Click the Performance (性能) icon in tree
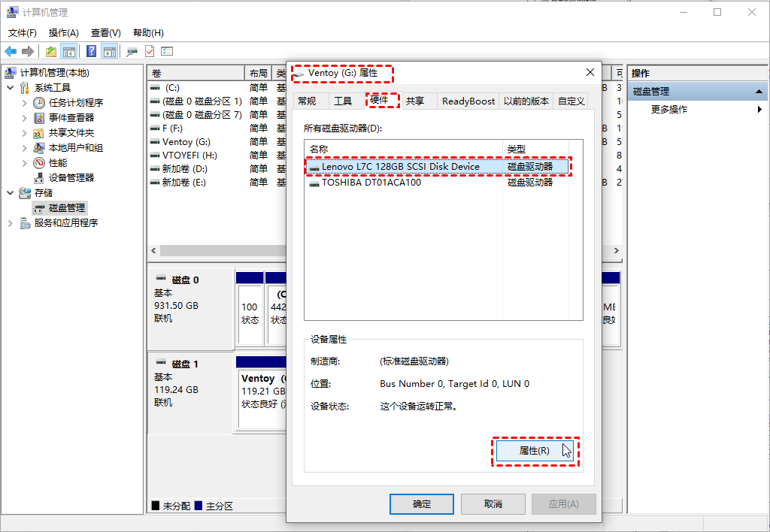The height and width of the screenshot is (532, 770). click(39, 162)
